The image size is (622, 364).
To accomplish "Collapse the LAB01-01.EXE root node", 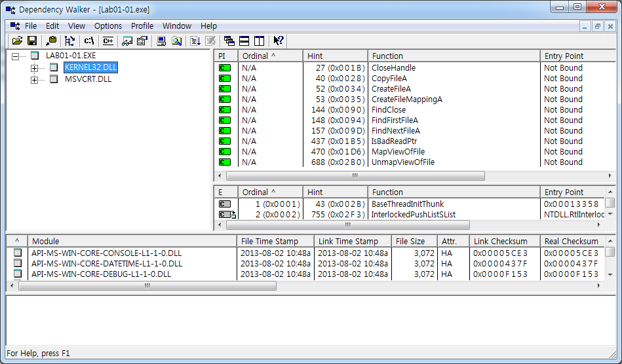I will (16, 56).
